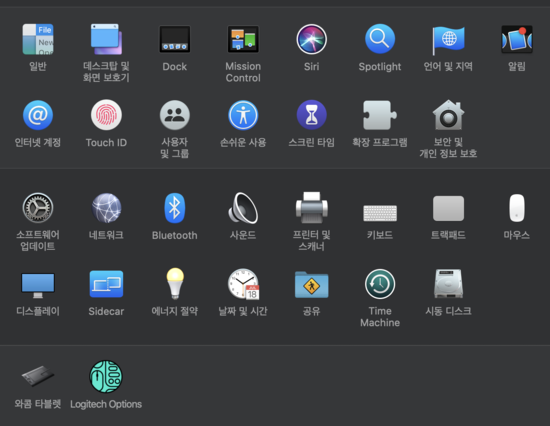Open the Siri preference pane
Viewport: 550px width, 426px height.
coord(311,39)
